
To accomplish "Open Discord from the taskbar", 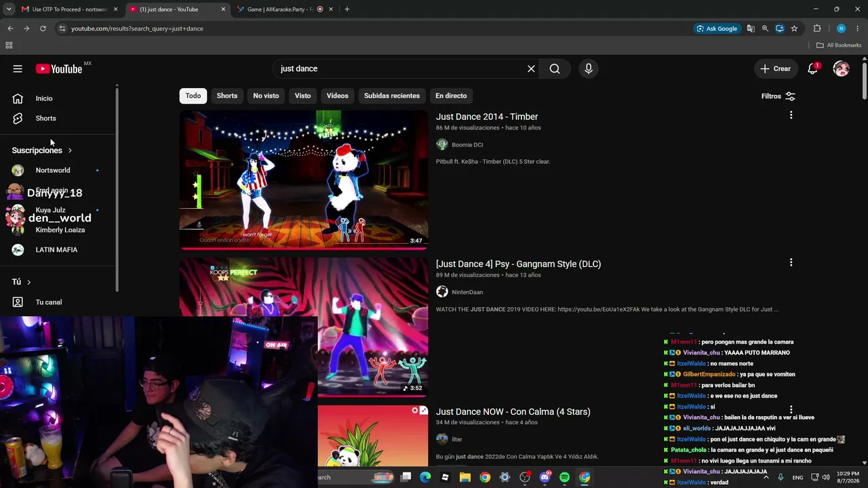I will pyautogui.click(x=545, y=477).
